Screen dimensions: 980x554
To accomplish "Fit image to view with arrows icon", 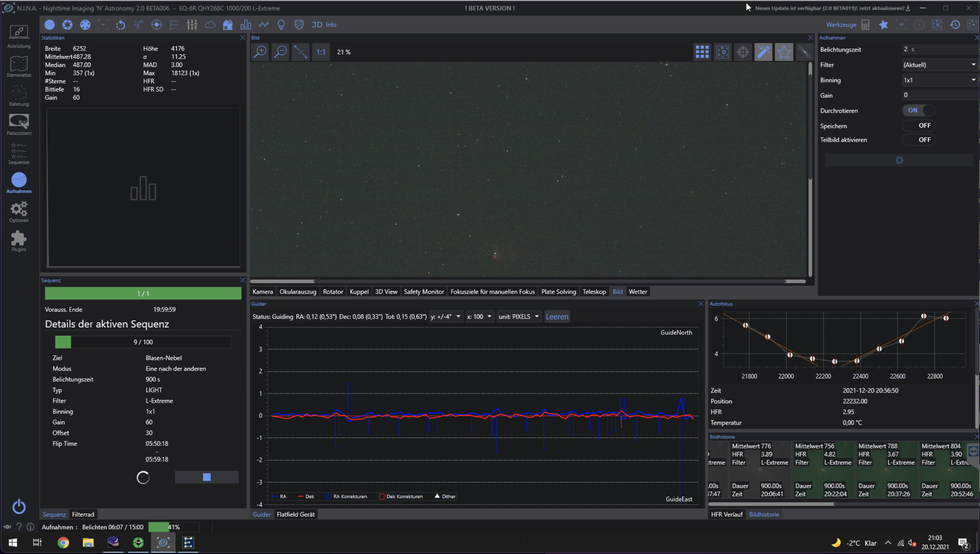I will tap(301, 52).
